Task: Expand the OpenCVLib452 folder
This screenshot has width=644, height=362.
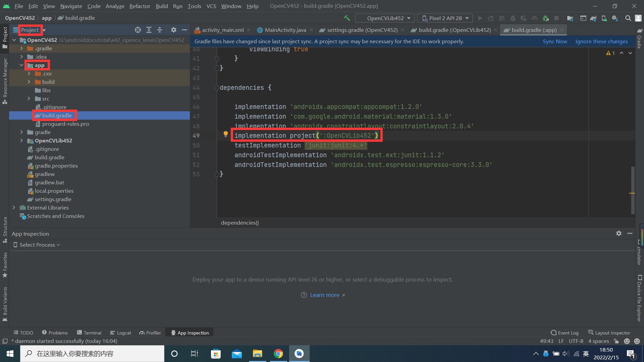Action: [x=21, y=140]
